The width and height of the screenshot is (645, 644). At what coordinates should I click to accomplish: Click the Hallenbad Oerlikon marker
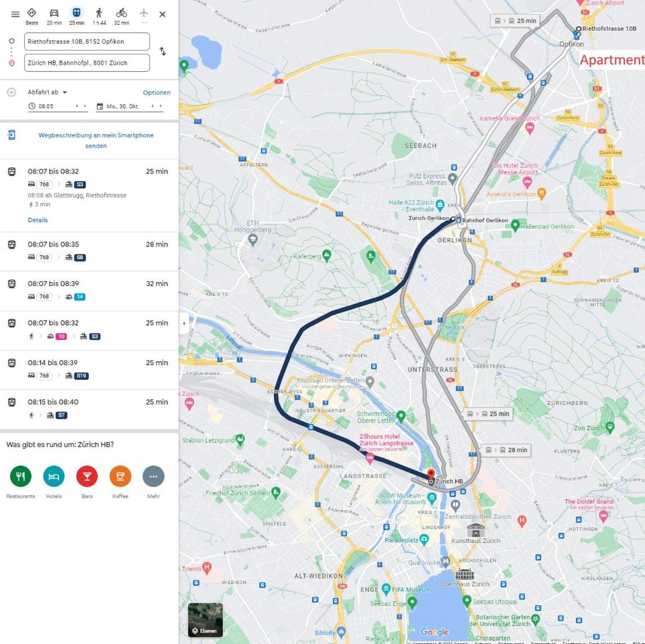[515, 225]
